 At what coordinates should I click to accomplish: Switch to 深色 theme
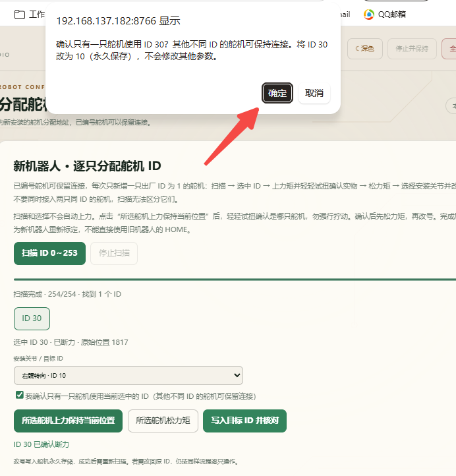[x=364, y=49]
